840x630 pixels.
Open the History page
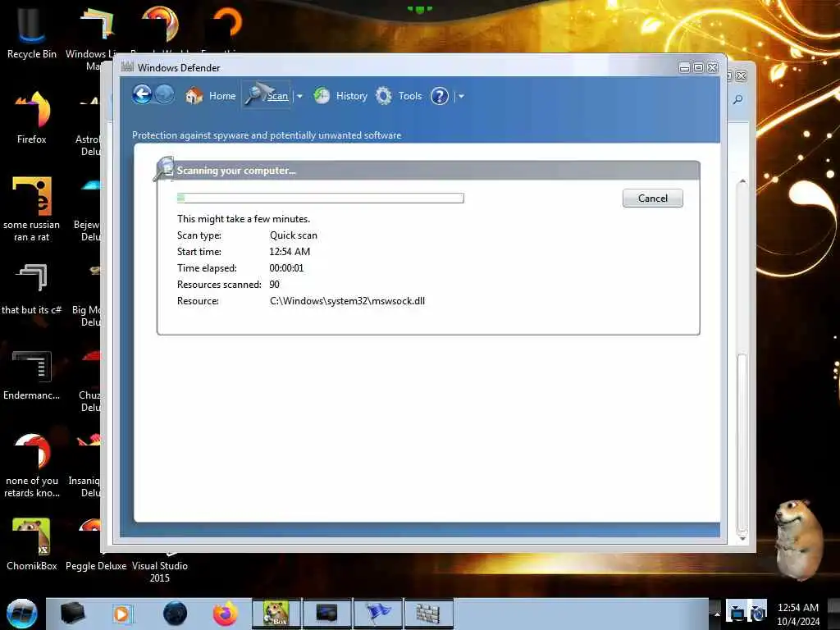pyautogui.click(x=340, y=96)
